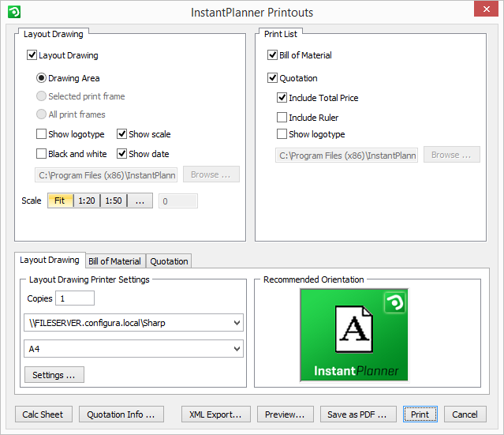Click the Layout Drawing logotype path field
Screen dimensions: 504x435
[106, 175]
